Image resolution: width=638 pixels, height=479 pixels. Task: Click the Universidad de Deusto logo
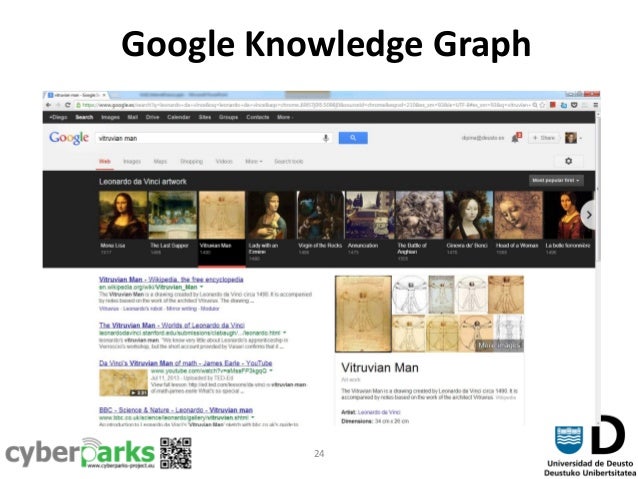click(x=590, y=446)
